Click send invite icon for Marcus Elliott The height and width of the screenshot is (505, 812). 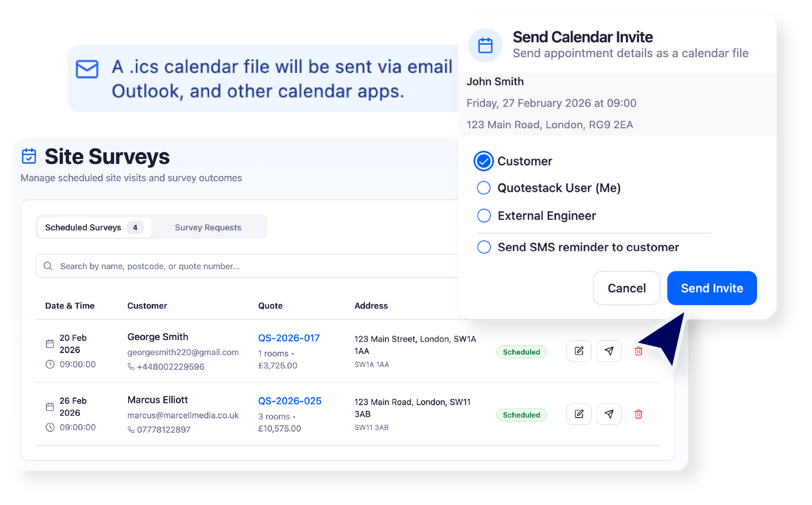(609, 414)
